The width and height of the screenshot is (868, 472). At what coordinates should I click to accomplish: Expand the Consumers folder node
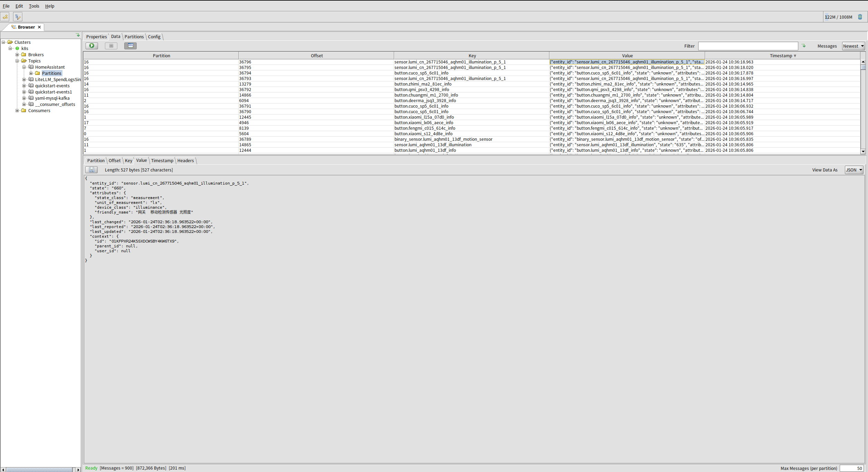pos(17,110)
